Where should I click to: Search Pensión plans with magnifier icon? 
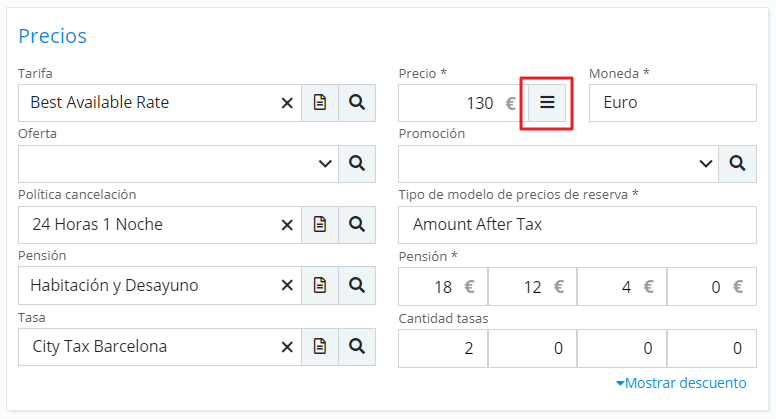[357, 286]
